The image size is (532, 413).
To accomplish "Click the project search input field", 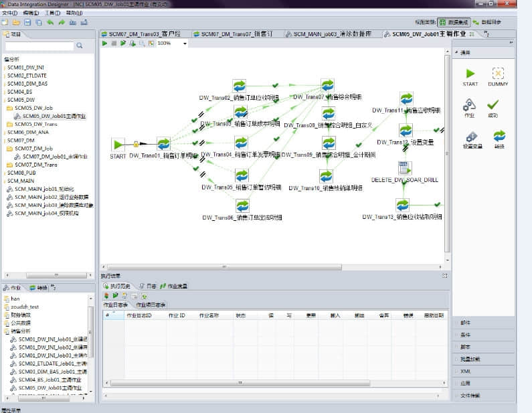I will (x=39, y=46).
